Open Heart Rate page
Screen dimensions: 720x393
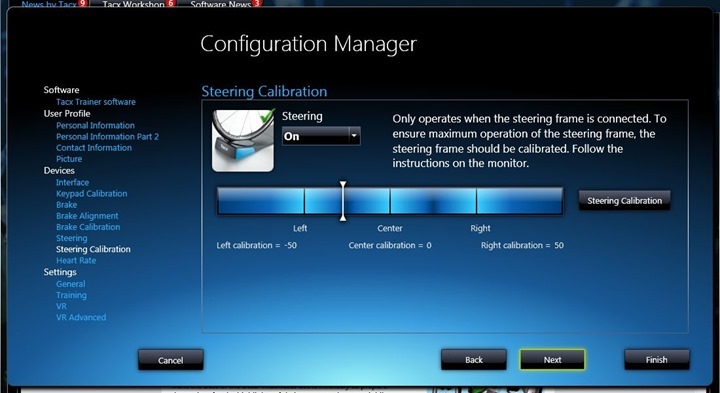[x=76, y=260]
